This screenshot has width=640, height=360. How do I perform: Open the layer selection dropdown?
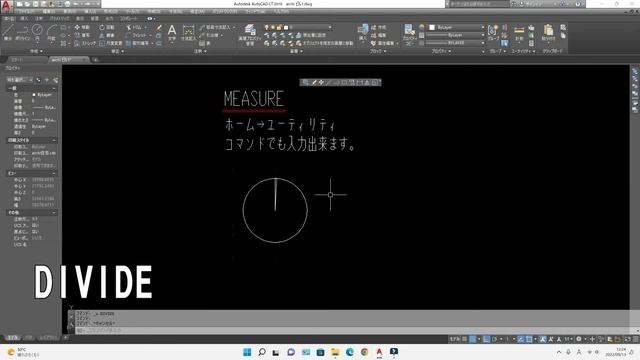[330, 27]
